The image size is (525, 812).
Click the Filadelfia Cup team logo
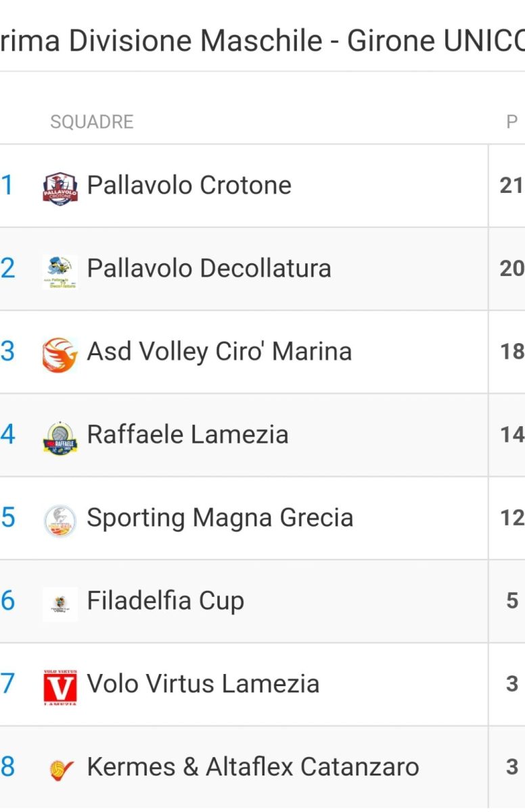click(60, 603)
